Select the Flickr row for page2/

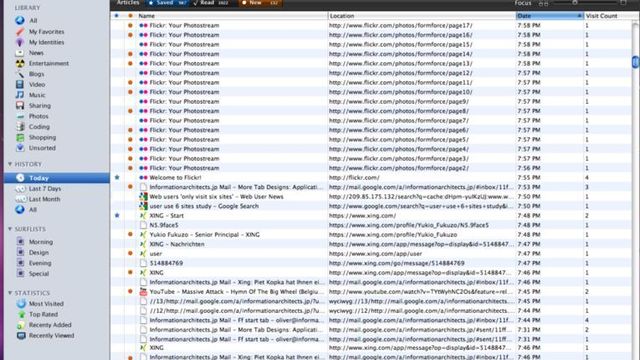click(x=371, y=168)
